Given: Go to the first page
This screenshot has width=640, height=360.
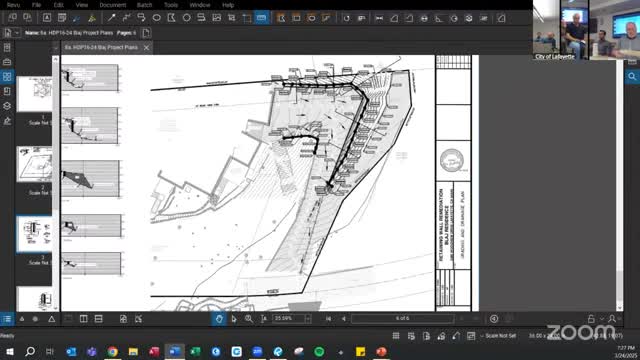Looking at the screenshot, I should (x=329, y=319).
